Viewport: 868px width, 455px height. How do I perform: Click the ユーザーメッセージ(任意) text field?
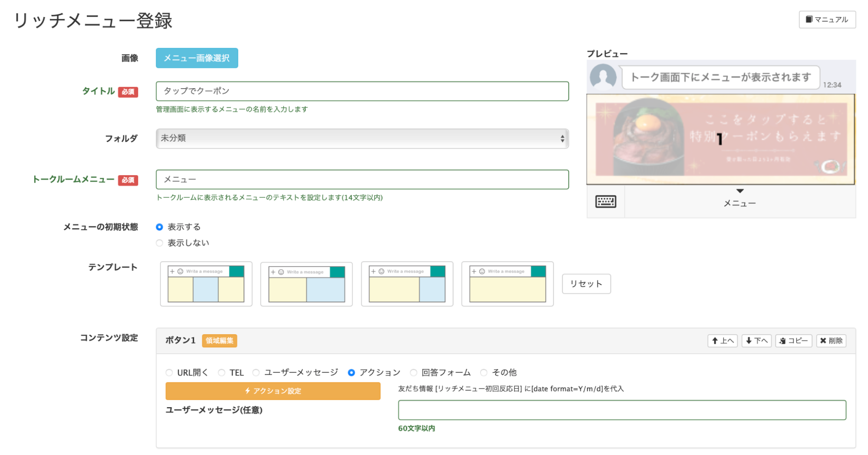click(x=622, y=409)
